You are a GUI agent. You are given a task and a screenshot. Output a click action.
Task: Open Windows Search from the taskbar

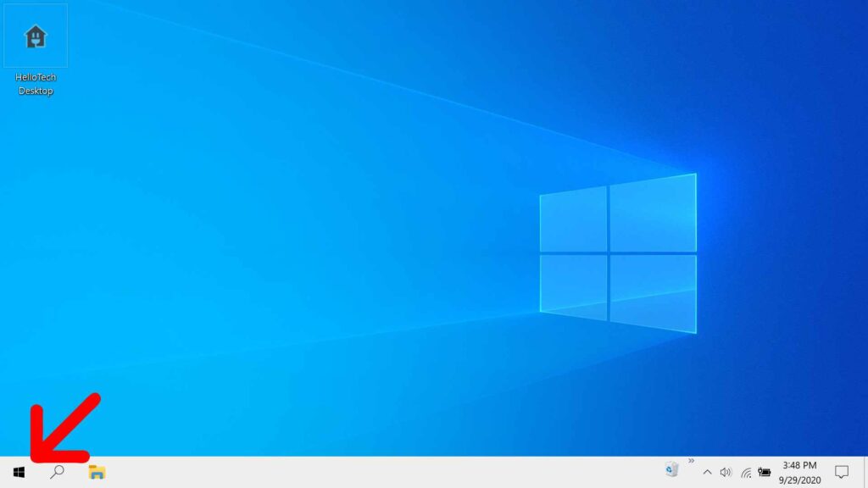pos(56,472)
